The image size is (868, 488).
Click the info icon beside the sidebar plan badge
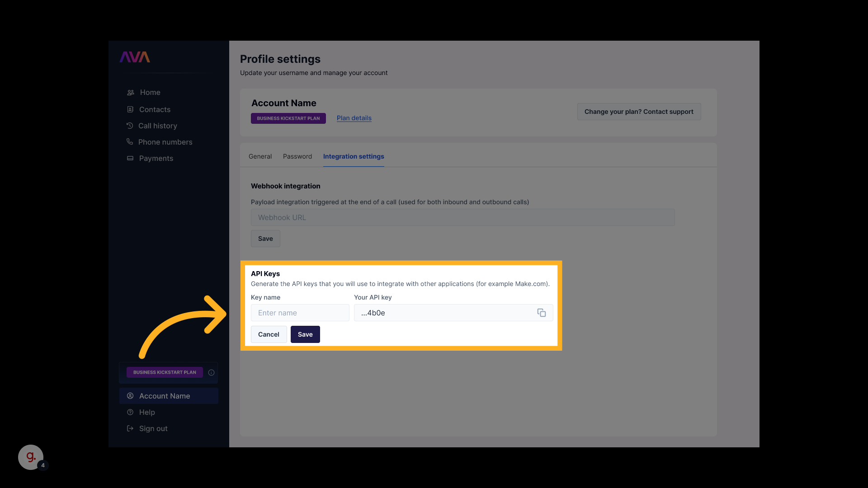(x=211, y=372)
